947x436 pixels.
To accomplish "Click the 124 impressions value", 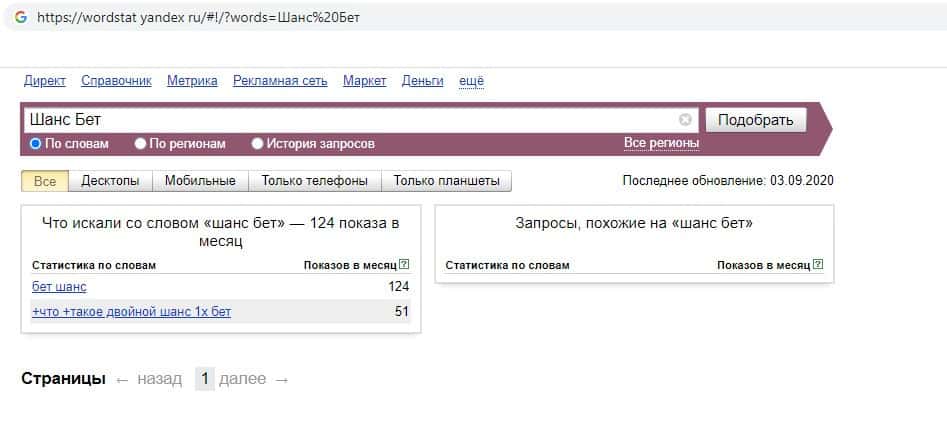I will coord(399,286).
